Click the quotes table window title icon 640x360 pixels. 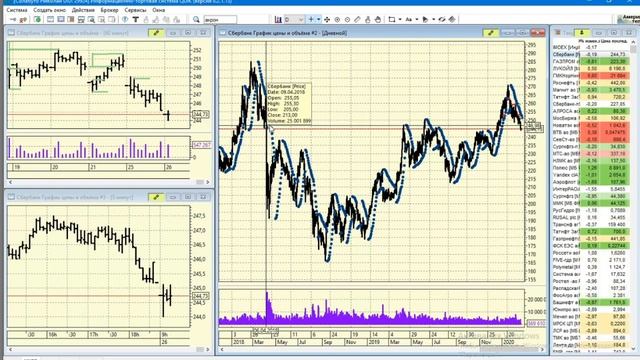557,33
